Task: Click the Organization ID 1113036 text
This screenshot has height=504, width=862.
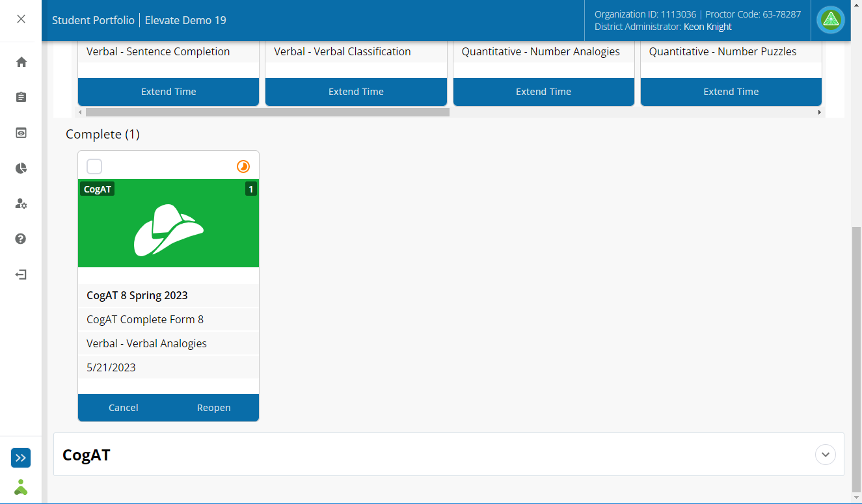Action: (645, 14)
